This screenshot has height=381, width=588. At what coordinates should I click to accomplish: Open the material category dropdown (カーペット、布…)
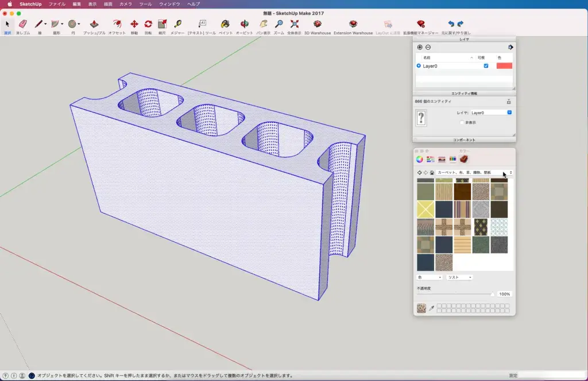[474, 173]
